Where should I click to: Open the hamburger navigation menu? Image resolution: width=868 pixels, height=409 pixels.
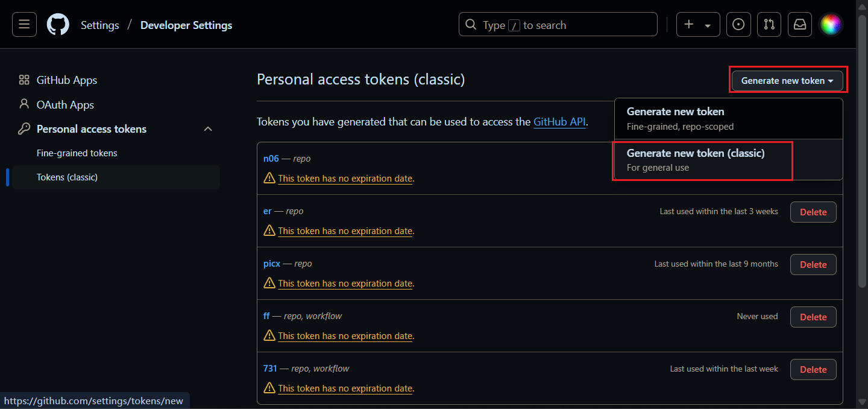pyautogui.click(x=24, y=25)
